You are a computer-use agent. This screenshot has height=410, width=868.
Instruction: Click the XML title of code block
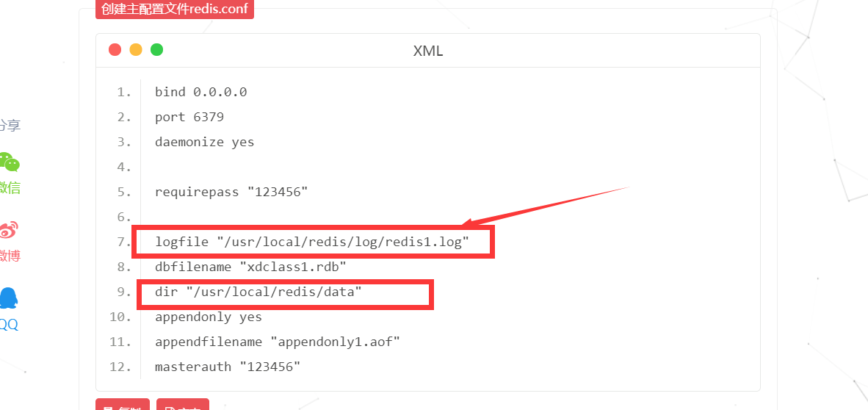coord(428,51)
